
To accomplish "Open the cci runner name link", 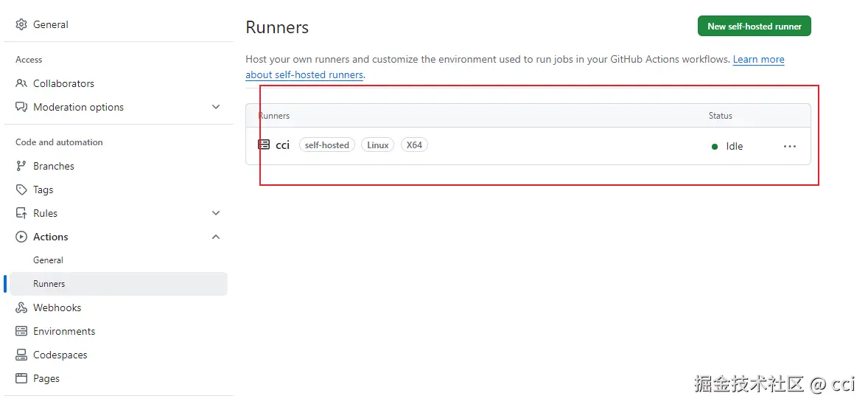I will (282, 145).
